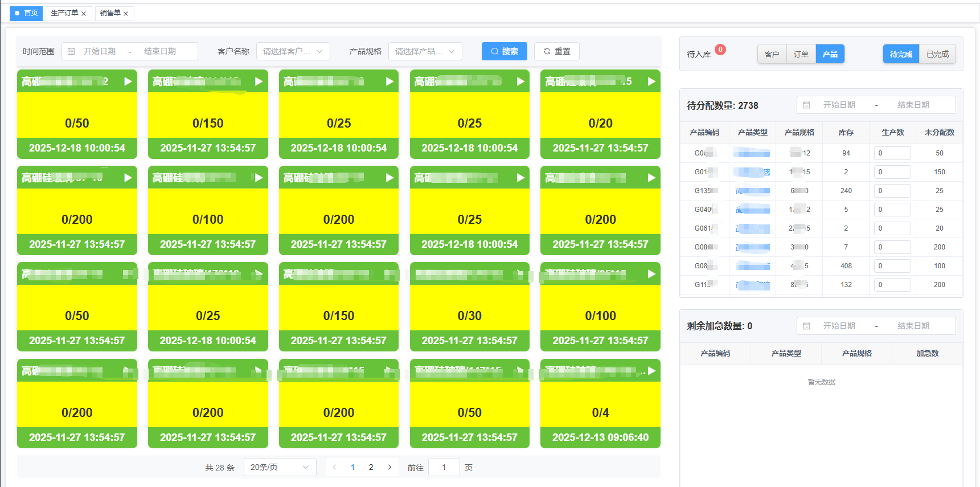980x487 pixels.
Task: Open the 客户名称 dropdown
Action: click(x=293, y=51)
